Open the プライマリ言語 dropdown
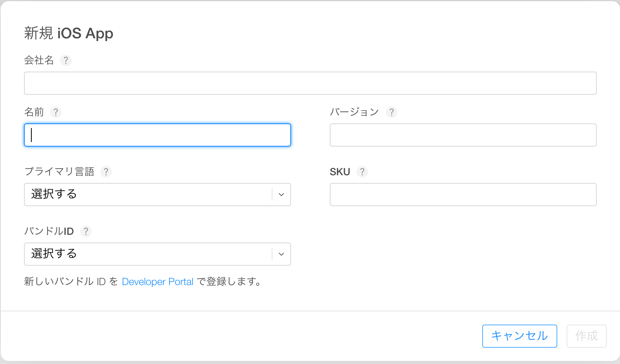 (x=147, y=195)
